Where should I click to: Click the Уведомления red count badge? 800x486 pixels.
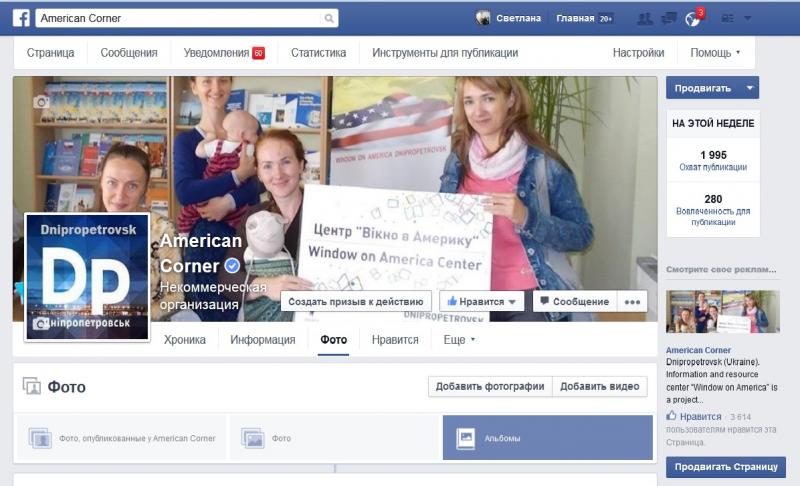coord(259,53)
